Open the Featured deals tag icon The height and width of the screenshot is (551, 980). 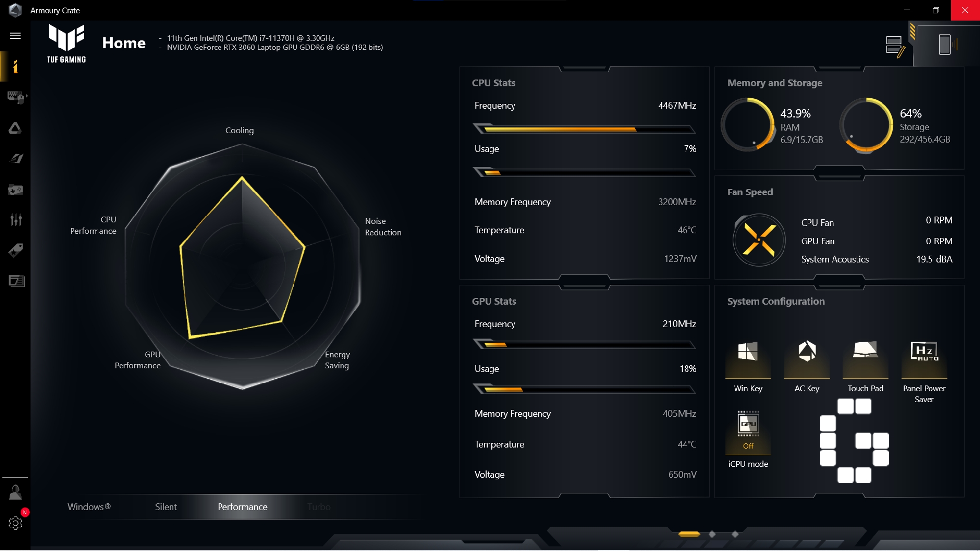coord(15,250)
